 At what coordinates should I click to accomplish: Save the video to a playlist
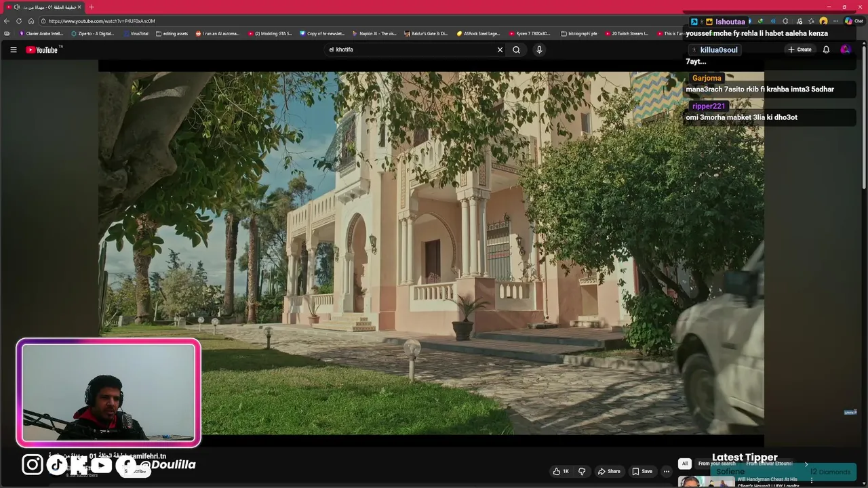pos(642,471)
